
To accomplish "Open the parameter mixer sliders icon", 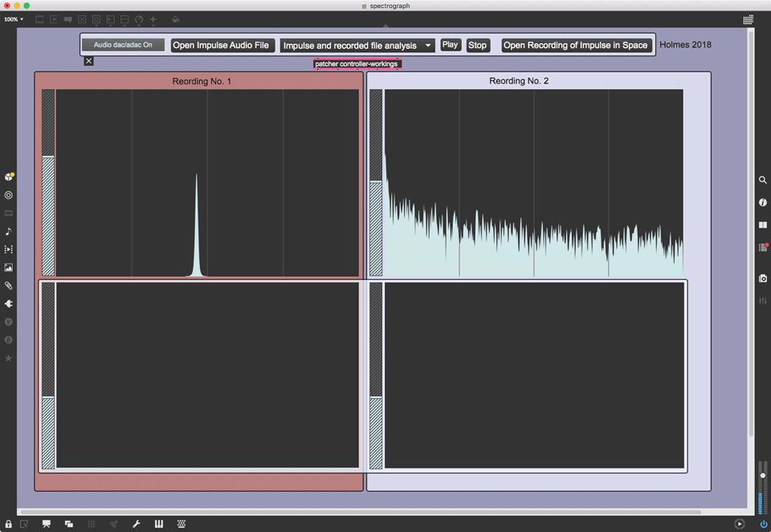I will [763, 301].
